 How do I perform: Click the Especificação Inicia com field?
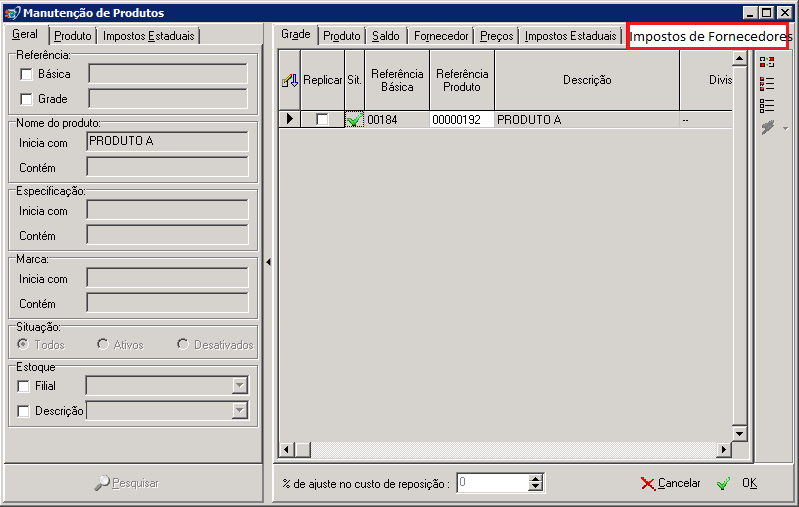pyautogui.click(x=168, y=210)
